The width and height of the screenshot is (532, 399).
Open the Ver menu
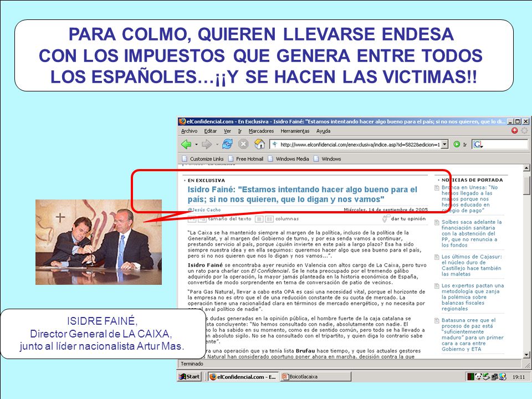click(227, 131)
